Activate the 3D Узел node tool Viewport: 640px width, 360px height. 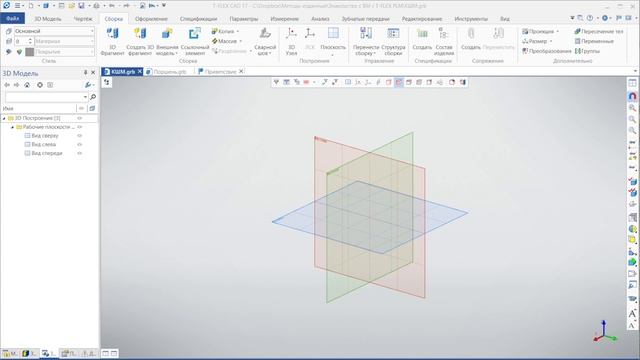pos(291,41)
